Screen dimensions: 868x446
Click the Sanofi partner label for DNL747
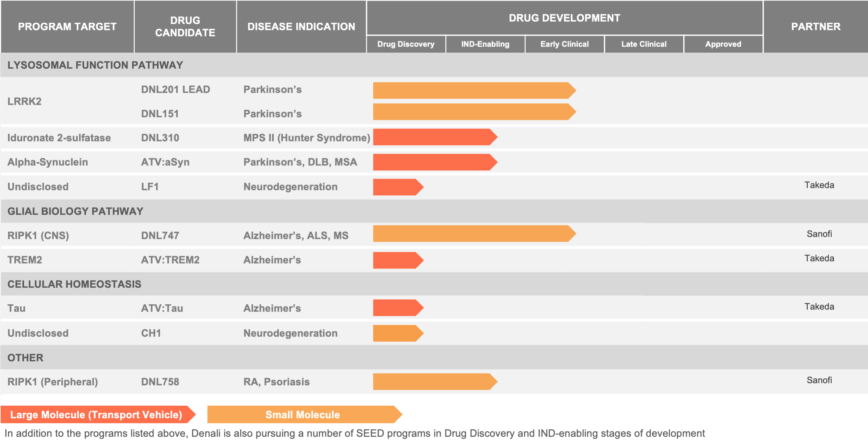tap(819, 233)
